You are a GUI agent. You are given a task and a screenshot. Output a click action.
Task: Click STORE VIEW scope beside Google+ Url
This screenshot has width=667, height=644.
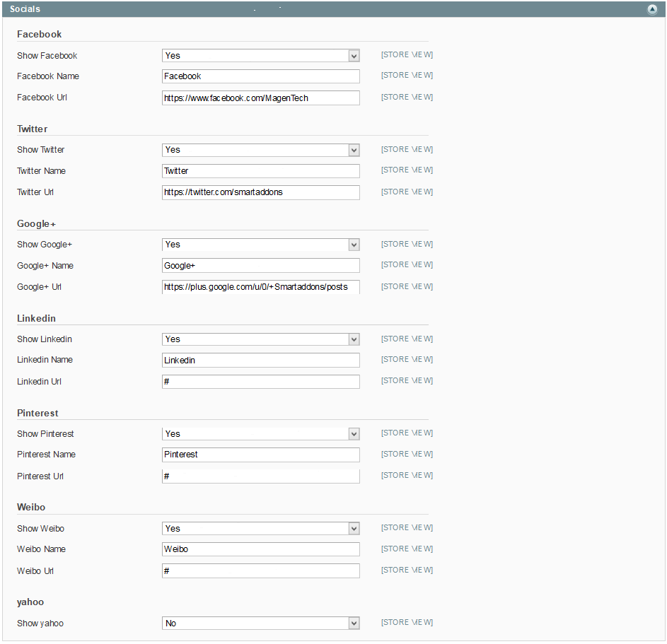[407, 287]
